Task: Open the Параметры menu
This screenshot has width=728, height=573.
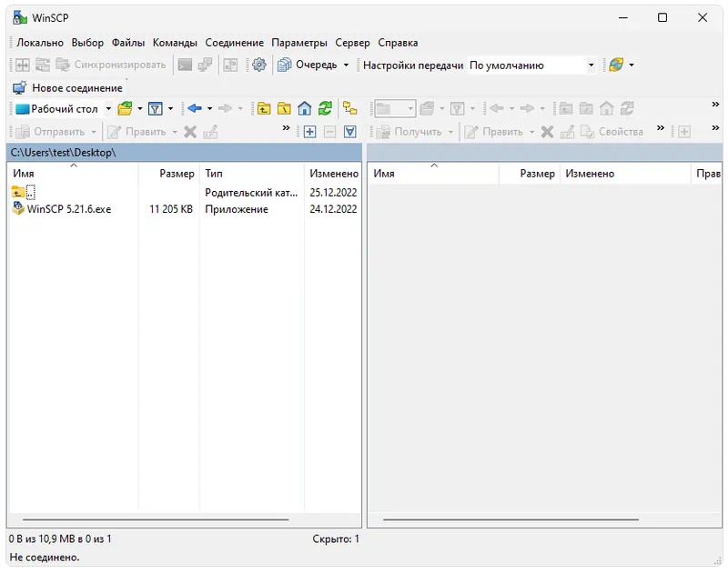Action: 299,43
